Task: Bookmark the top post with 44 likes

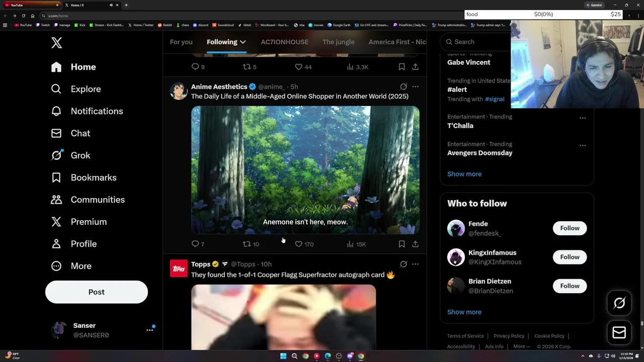Action: pyautogui.click(x=401, y=66)
